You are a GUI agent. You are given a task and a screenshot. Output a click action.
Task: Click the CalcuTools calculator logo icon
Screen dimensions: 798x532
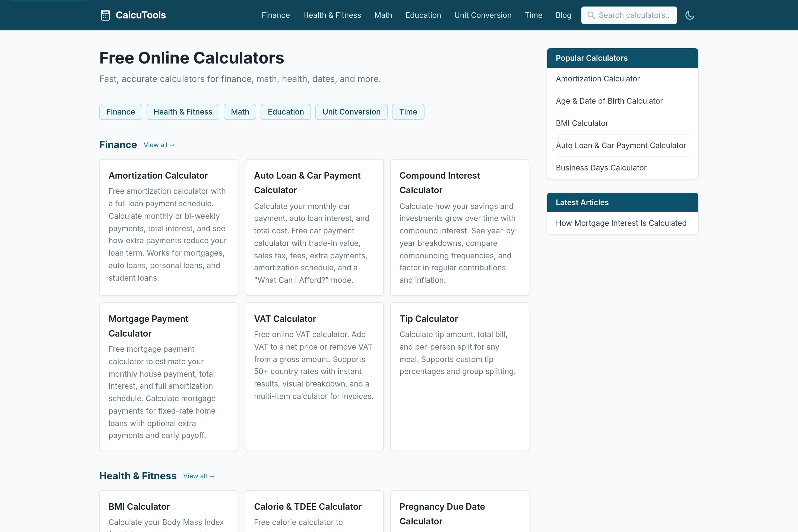click(x=106, y=15)
